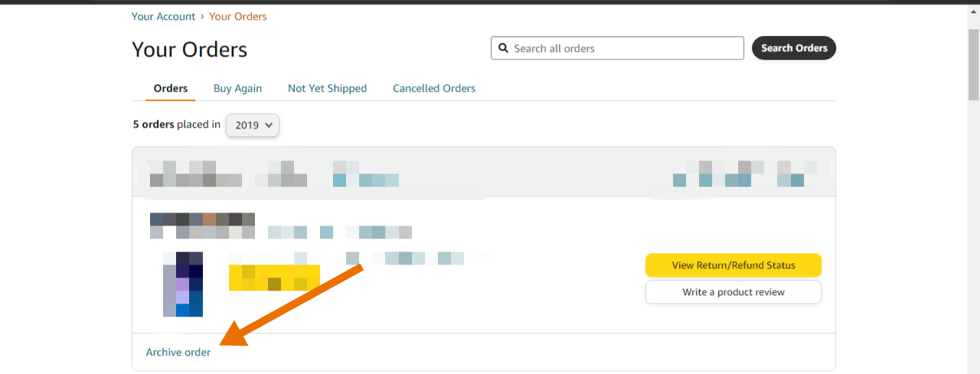980x374 pixels.
Task: Click the Search Orders button
Action: pyautogui.click(x=794, y=48)
